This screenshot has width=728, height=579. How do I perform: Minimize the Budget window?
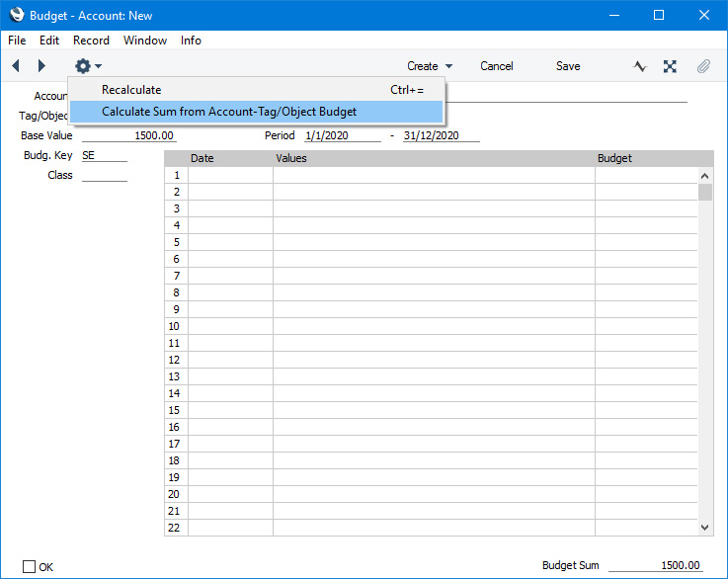(614, 16)
